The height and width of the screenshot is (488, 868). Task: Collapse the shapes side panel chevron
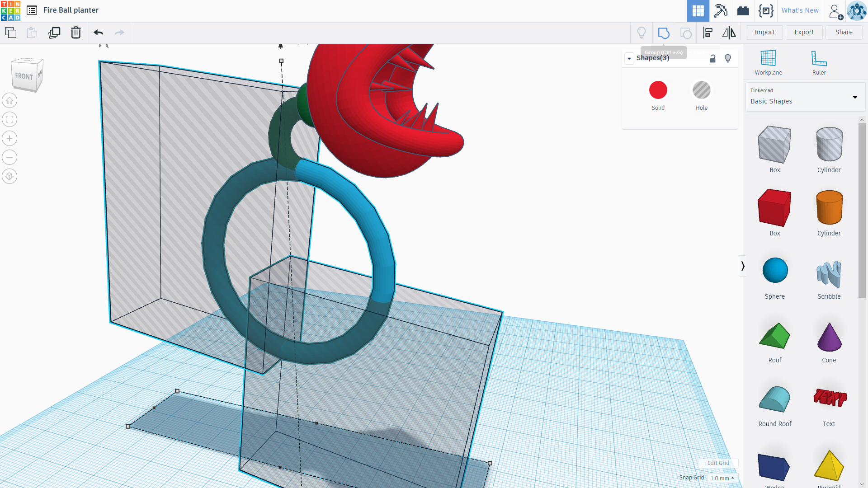[742, 266]
